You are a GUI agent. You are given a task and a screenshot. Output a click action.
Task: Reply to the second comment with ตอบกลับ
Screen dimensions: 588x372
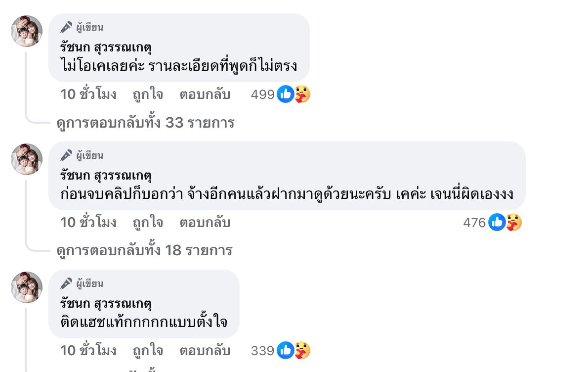tap(205, 223)
